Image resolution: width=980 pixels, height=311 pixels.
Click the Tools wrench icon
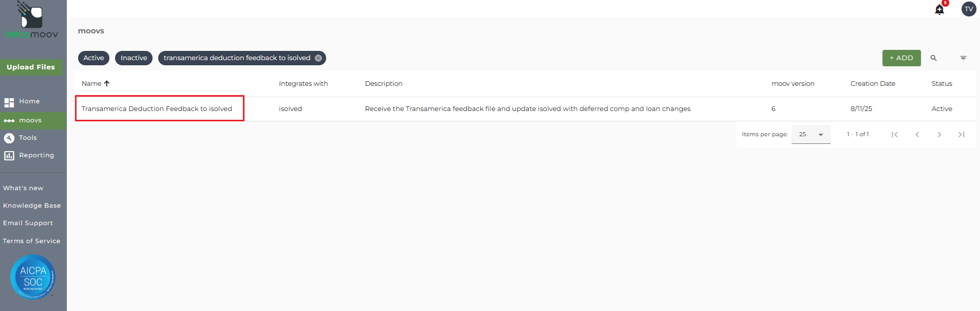(9, 138)
